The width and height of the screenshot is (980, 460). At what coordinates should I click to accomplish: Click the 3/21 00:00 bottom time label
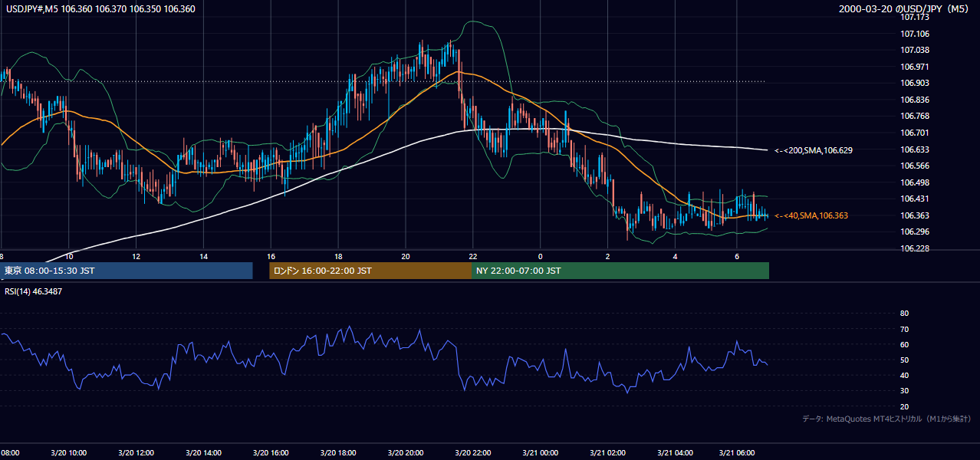coord(540,453)
